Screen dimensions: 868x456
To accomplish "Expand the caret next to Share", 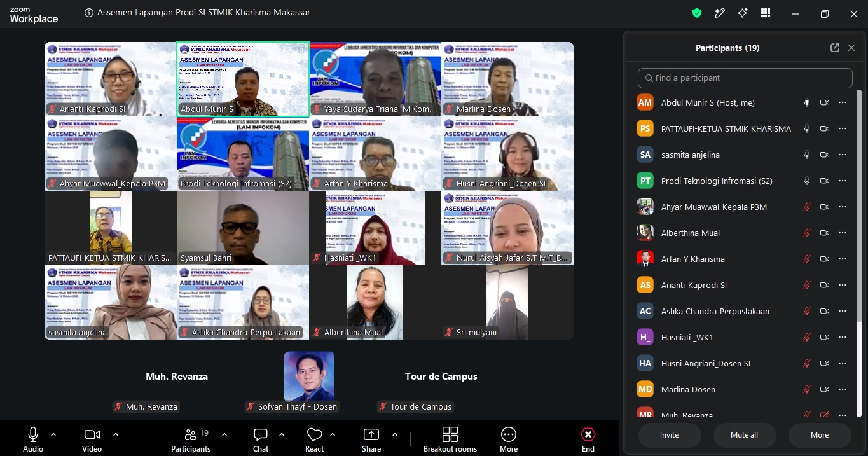I will point(395,434).
